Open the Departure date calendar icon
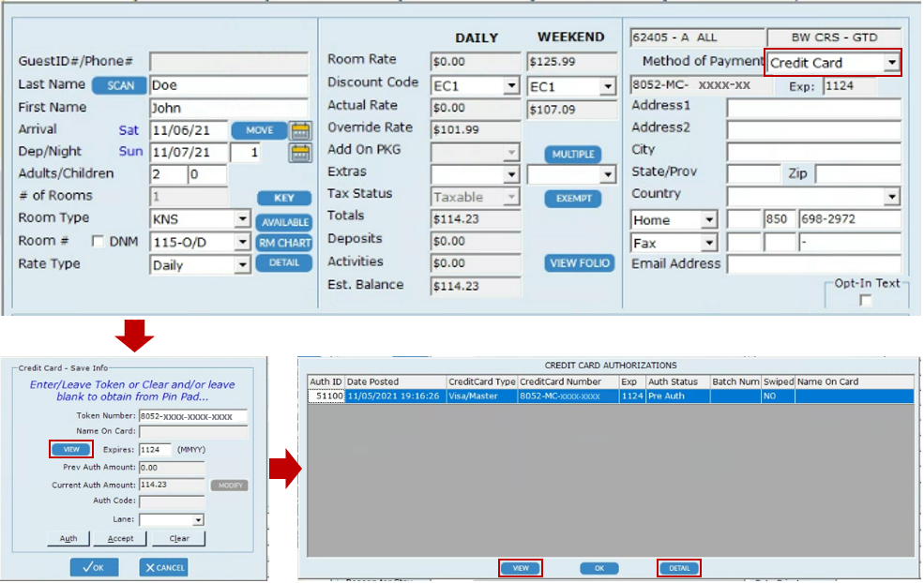Image resolution: width=924 pixels, height=583 pixels. pos(300,153)
